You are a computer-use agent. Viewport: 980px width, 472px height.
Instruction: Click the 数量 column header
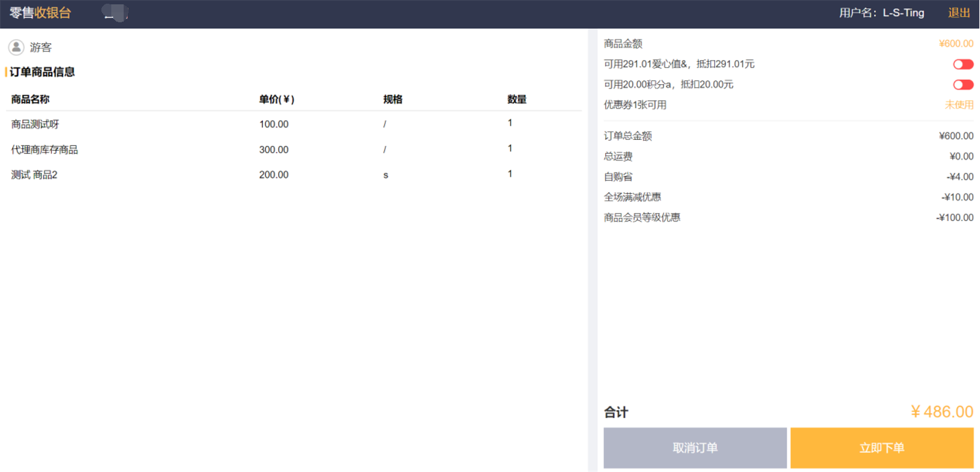tap(516, 100)
